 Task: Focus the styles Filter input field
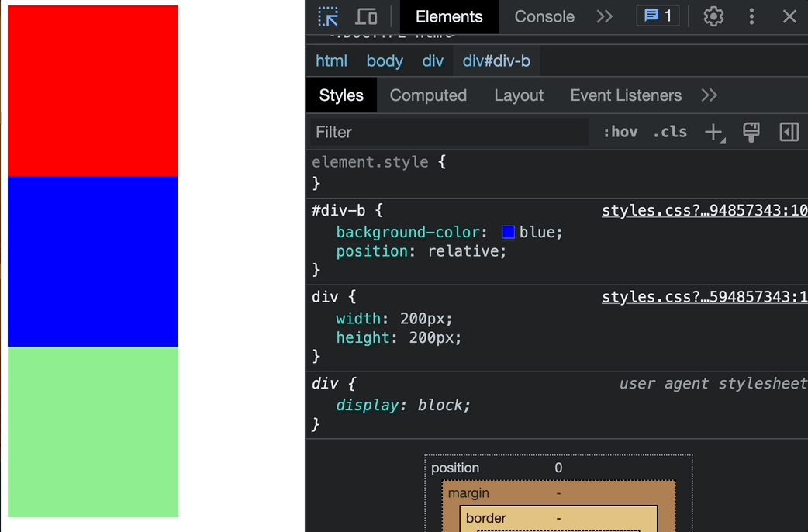tap(450, 133)
